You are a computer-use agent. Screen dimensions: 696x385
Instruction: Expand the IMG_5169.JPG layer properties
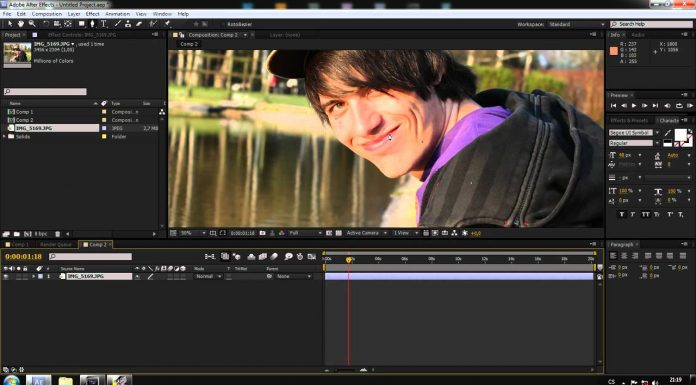point(33,276)
